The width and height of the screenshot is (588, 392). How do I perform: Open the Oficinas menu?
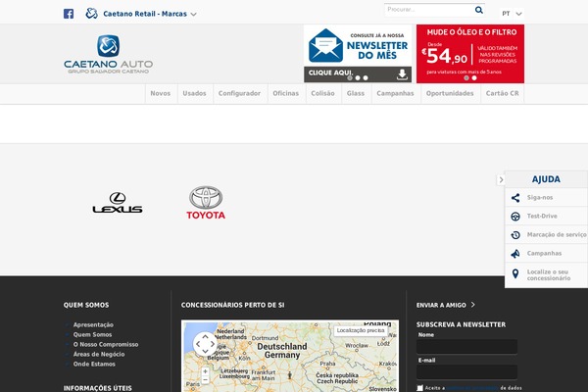click(x=286, y=93)
